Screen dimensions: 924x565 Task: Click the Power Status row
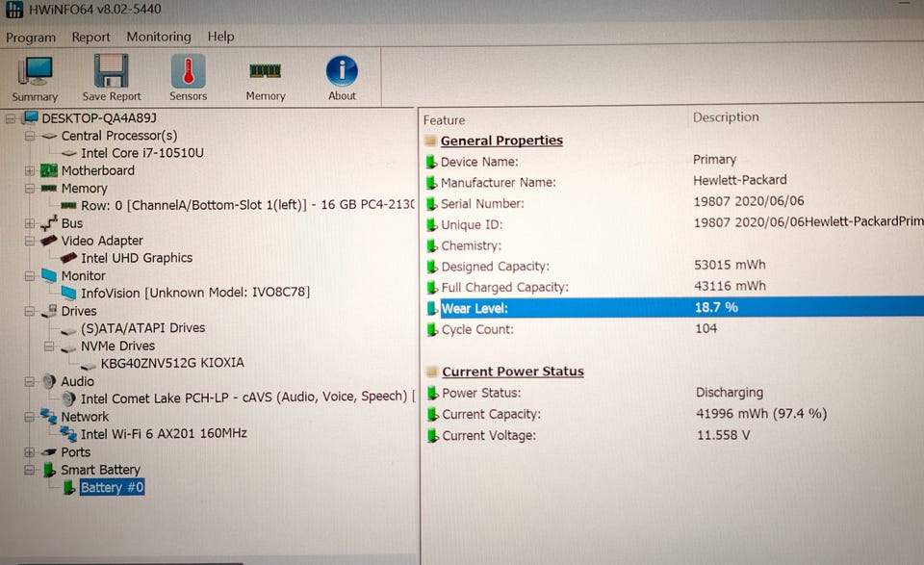coord(674,393)
